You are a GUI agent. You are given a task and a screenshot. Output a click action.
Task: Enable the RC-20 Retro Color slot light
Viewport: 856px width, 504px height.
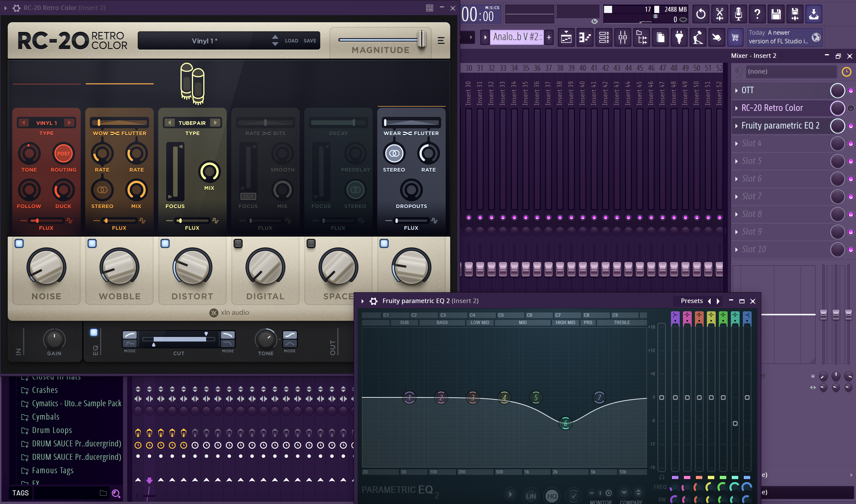pos(851,108)
